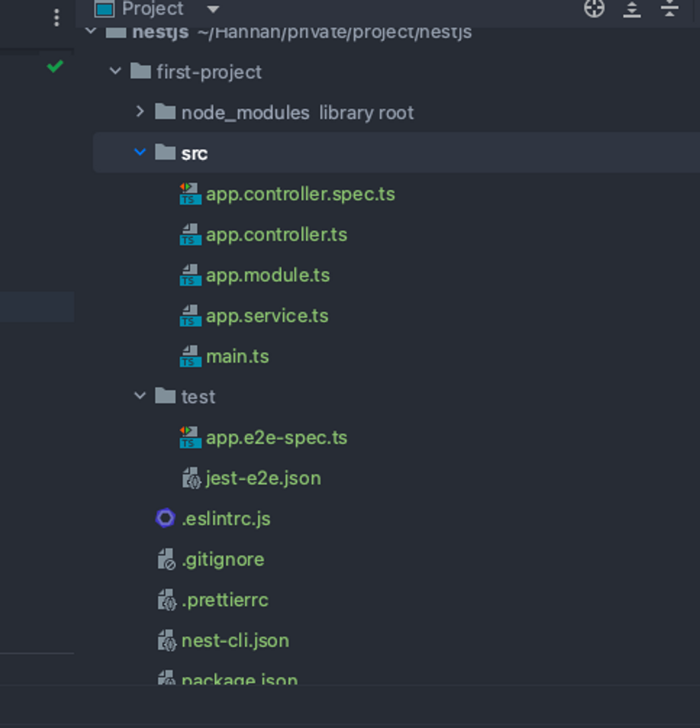Open .gitignore file
The image size is (700, 728).
point(223,560)
